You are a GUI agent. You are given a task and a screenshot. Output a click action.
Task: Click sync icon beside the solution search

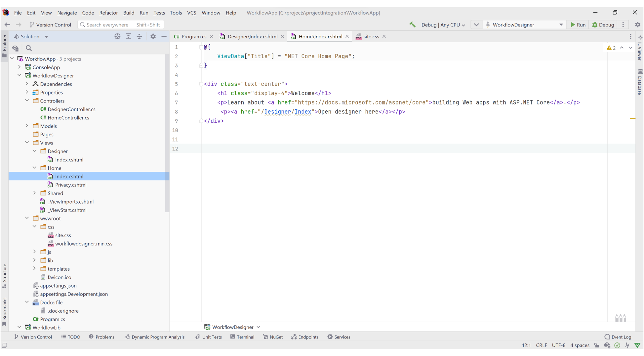click(15, 48)
